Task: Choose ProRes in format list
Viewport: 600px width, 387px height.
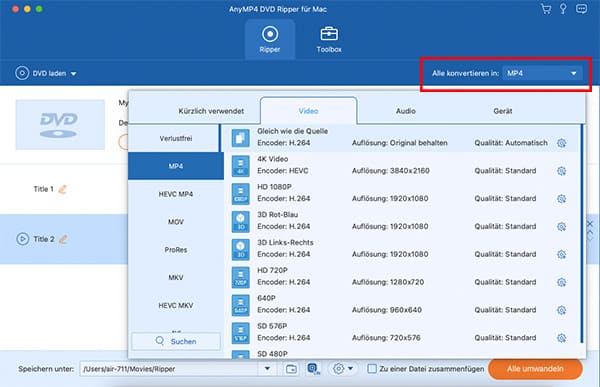Action: (x=176, y=250)
